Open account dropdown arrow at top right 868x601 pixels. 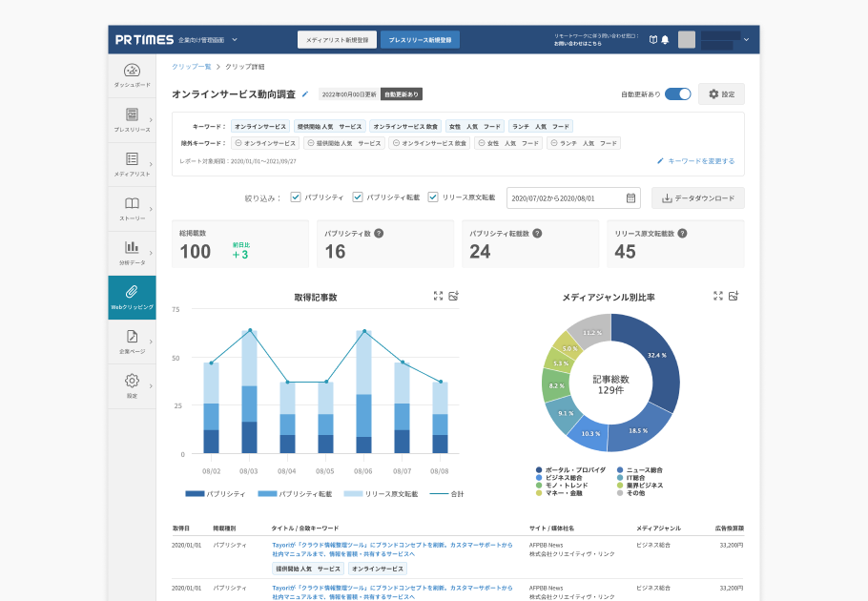[x=746, y=40]
